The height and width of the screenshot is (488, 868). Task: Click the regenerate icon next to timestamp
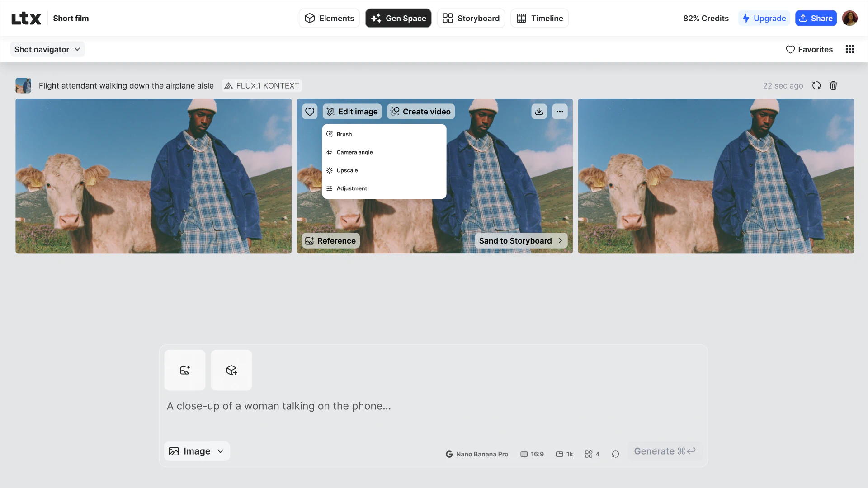[816, 85]
